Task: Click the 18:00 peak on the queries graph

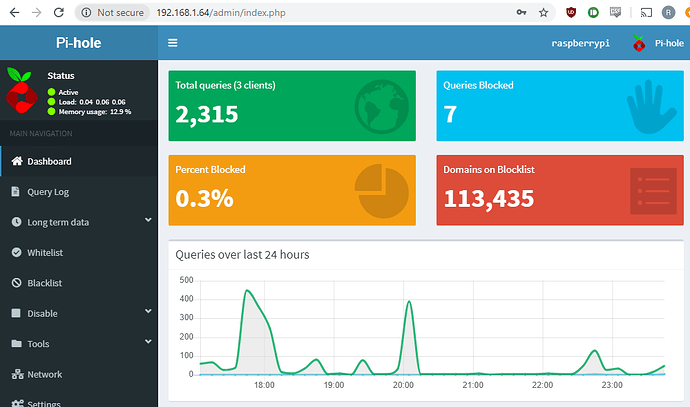Action: (x=248, y=291)
